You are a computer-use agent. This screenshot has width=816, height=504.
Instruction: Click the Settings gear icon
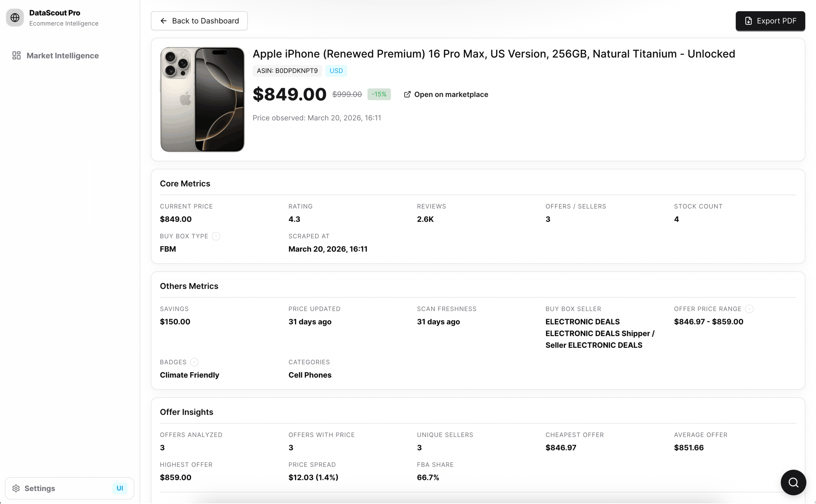[16, 488]
